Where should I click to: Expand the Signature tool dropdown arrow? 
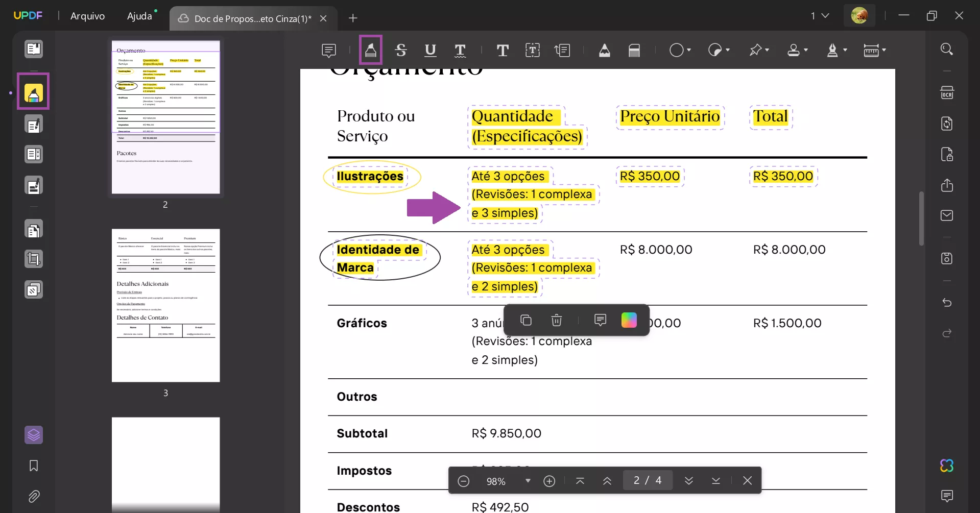pos(845,50)
